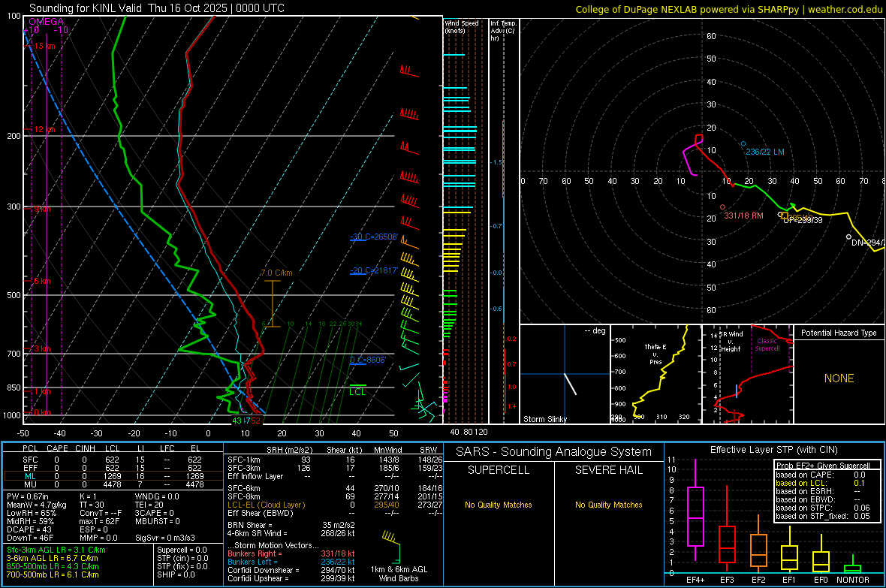Click the green LCL bar marker on skew-T
Screen dimensions: 886x588
[x=357, y=385]
